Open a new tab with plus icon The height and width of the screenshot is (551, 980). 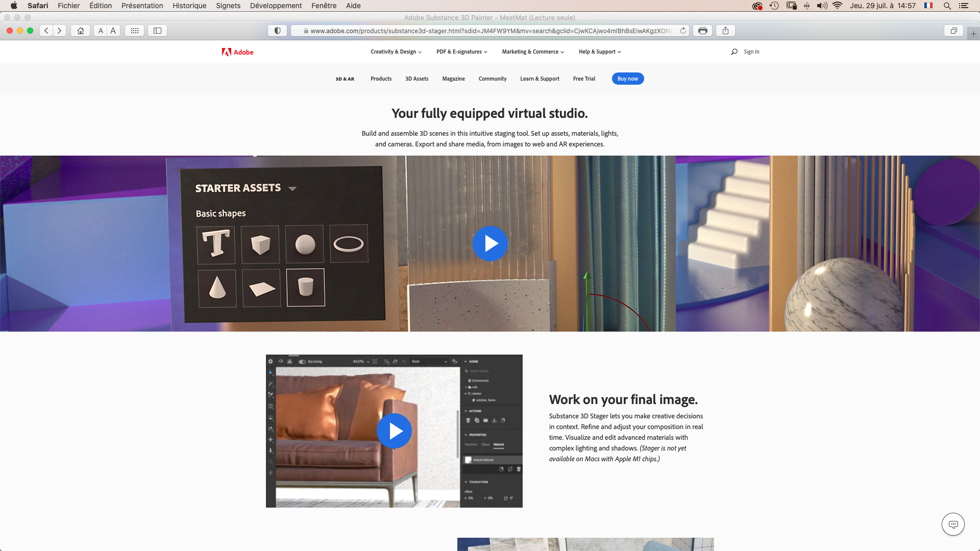(973, 34)
